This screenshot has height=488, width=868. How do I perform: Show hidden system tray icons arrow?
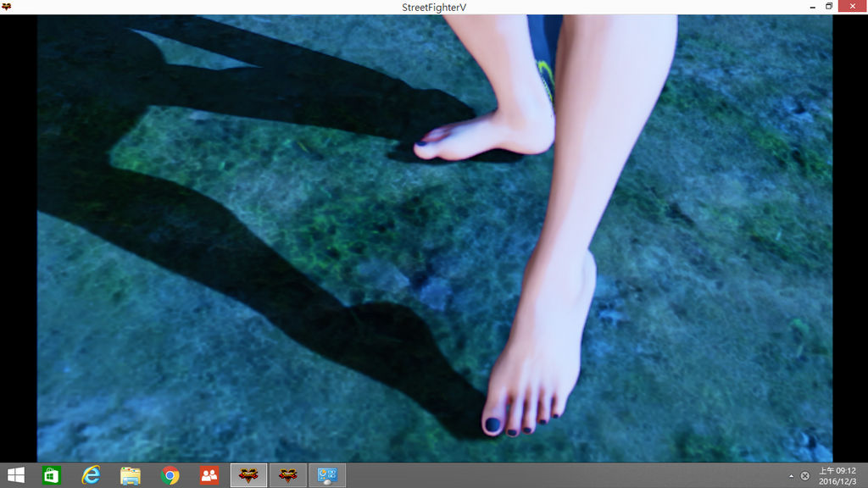click(791, 476)
